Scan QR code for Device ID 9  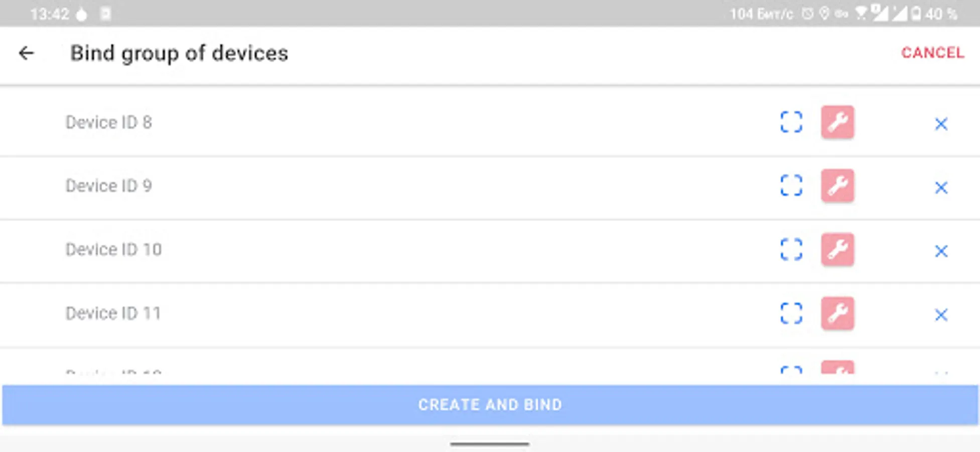791,185
